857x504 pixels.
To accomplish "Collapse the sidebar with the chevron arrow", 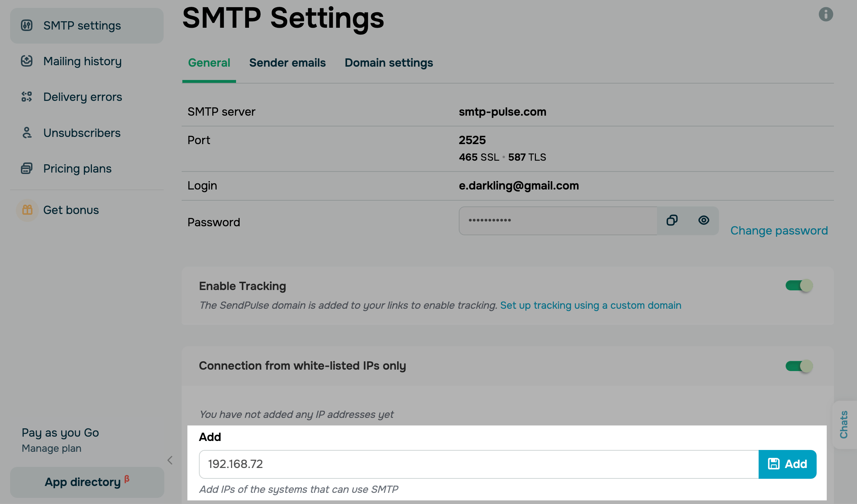I will (170, 460).
